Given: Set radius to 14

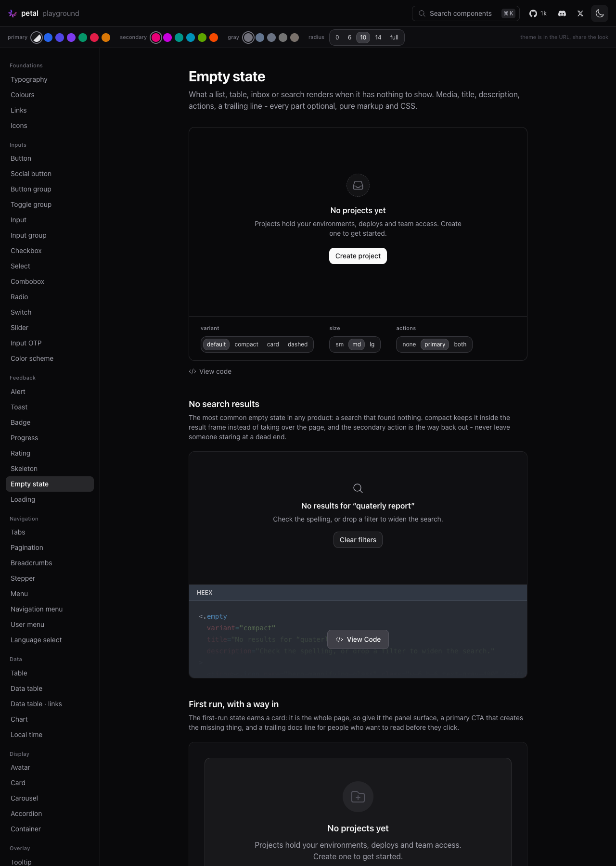Looking at the screenshot, I should pyautogui.click(x=378, y=38).
